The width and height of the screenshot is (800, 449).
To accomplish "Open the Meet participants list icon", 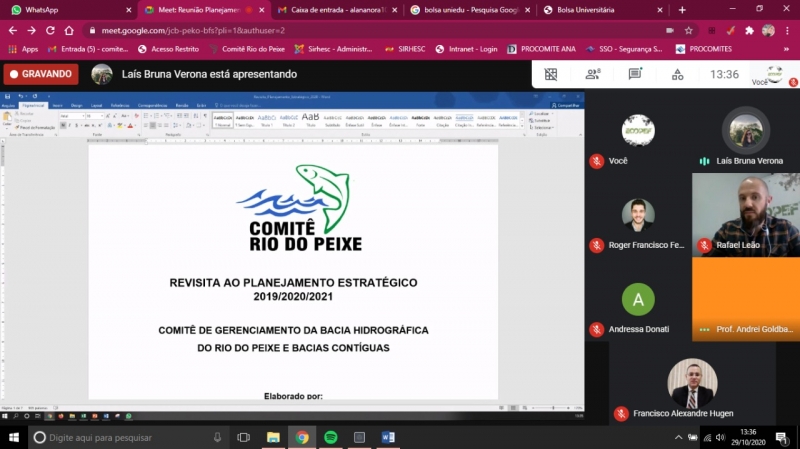I will [593, 74].
